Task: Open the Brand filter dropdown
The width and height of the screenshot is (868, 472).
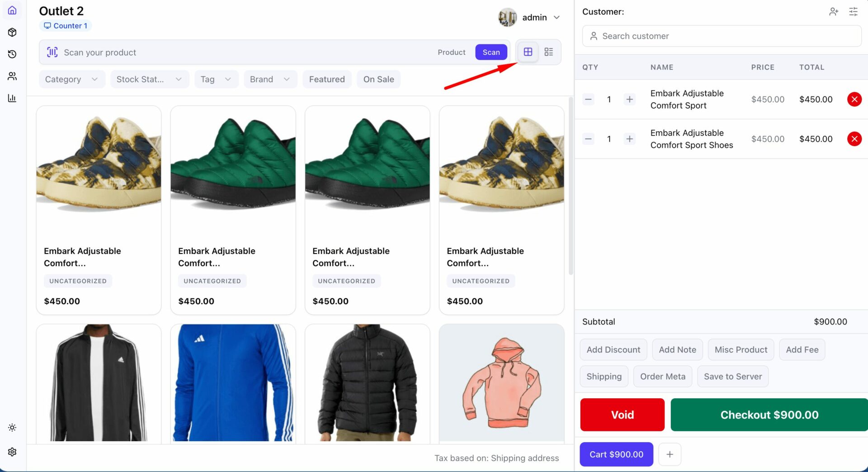Action: 270,79
